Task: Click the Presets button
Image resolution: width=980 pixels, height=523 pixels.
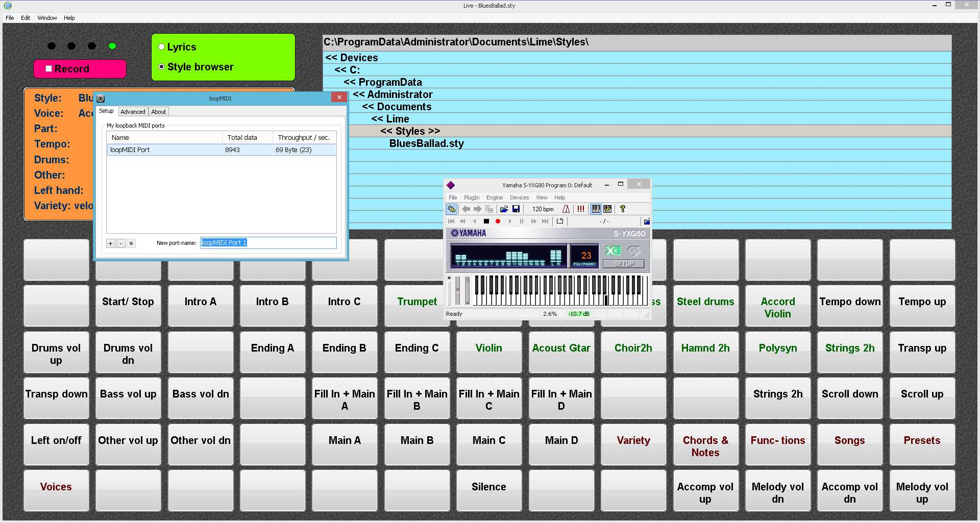Action: 922,444
